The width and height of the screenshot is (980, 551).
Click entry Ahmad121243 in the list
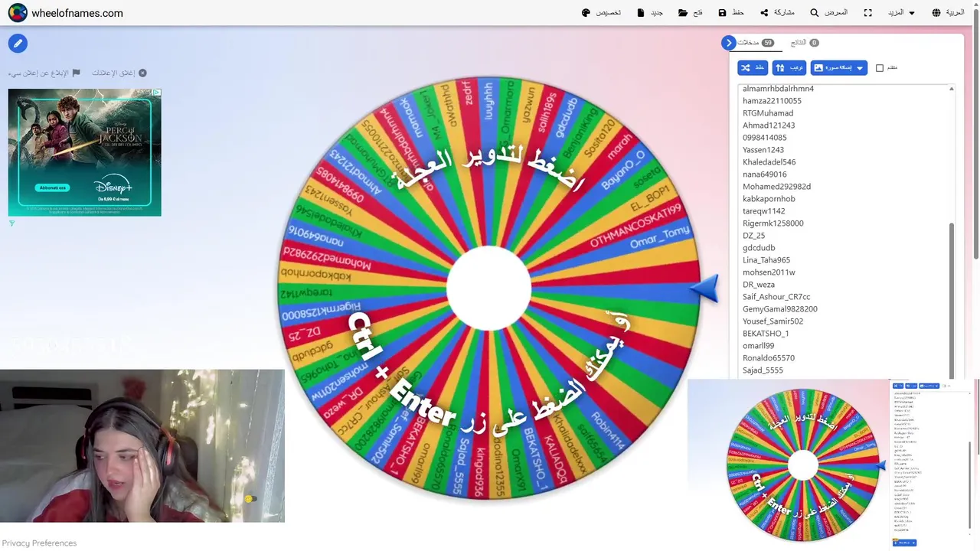click(x=769, y=126)
